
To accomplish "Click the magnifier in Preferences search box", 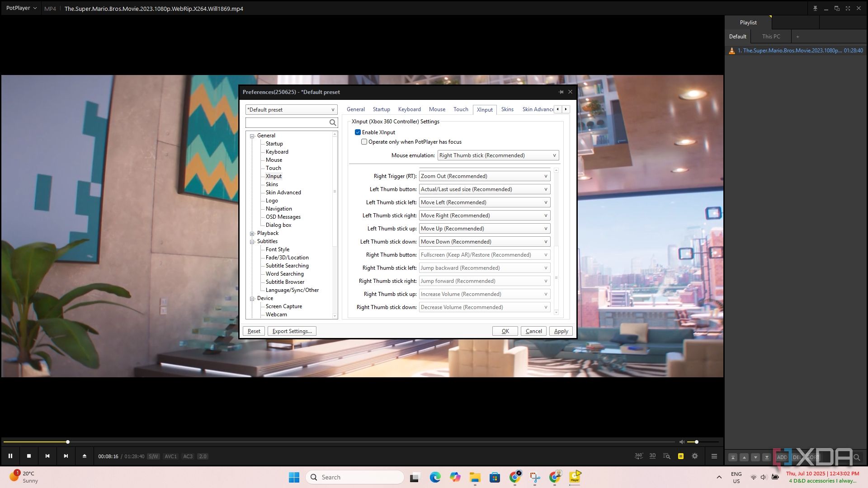I will pyautogui.click(x=333, y=122).
